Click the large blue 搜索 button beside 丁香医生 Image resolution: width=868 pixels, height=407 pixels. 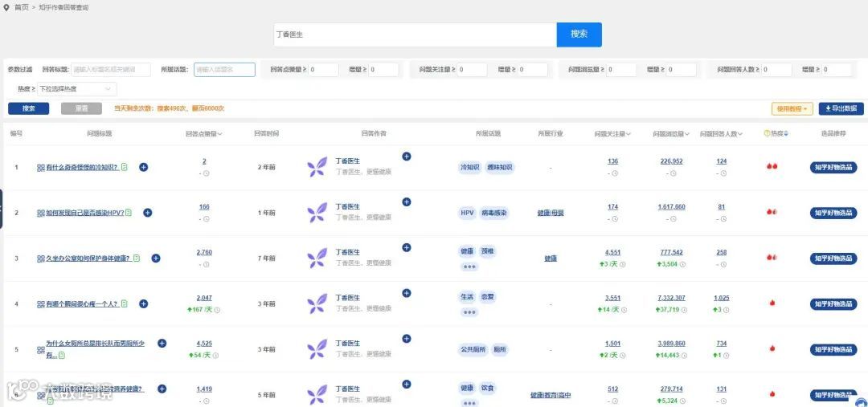579,35
